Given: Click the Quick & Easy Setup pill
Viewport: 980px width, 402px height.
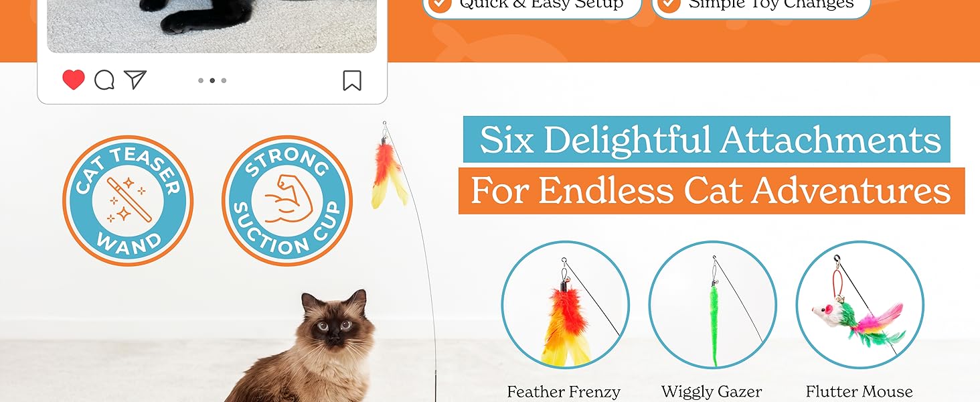Looking at the screenshot, I should (x=532, y=5).
